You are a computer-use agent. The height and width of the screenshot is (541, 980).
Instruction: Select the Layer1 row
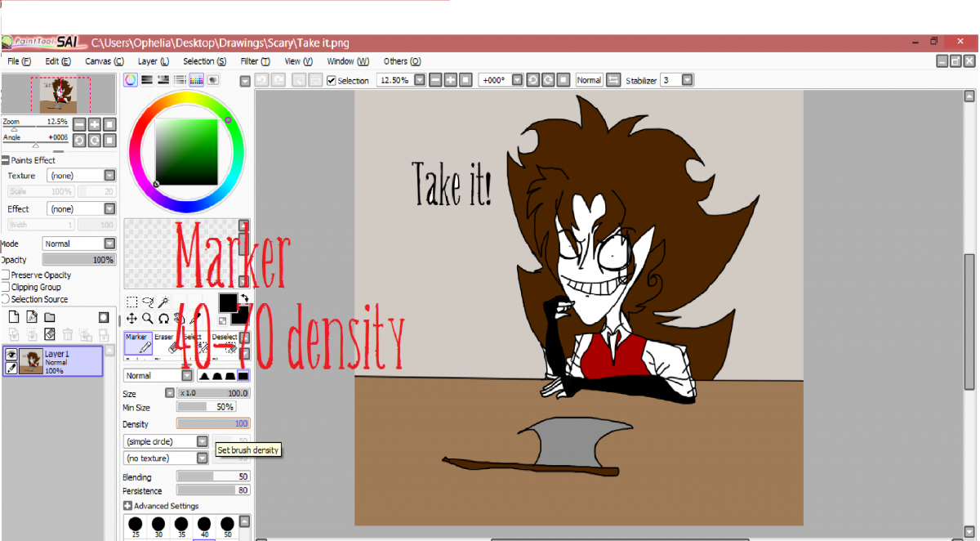click(52, 361)
